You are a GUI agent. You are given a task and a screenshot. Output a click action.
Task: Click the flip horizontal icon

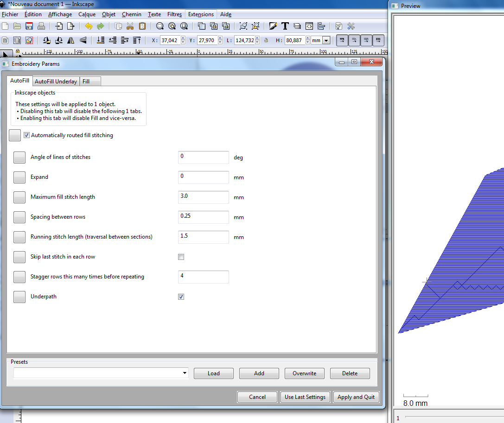pos(70,40)
